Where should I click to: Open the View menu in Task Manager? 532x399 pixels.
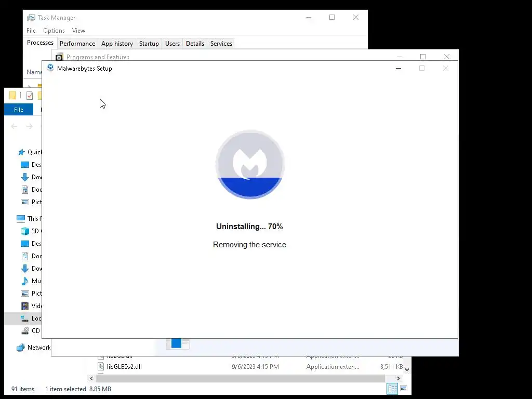(x=78, y=31)
